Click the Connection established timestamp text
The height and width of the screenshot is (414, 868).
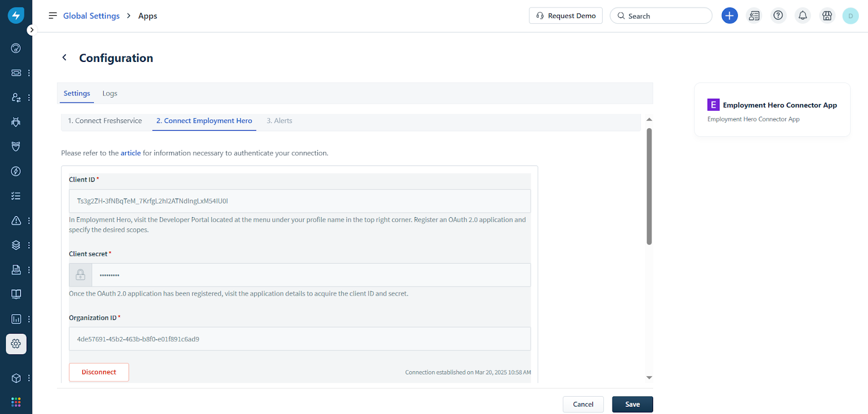pos(468,372)
